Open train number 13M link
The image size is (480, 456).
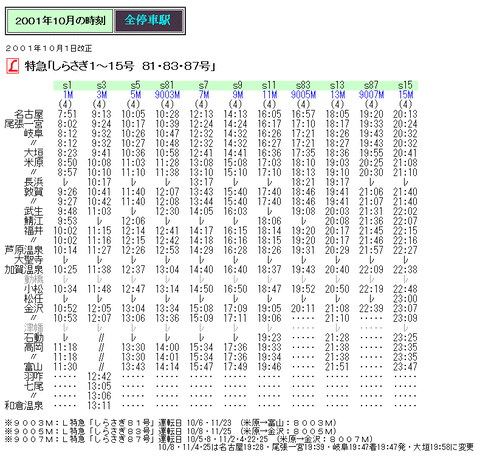pos(338,95)
